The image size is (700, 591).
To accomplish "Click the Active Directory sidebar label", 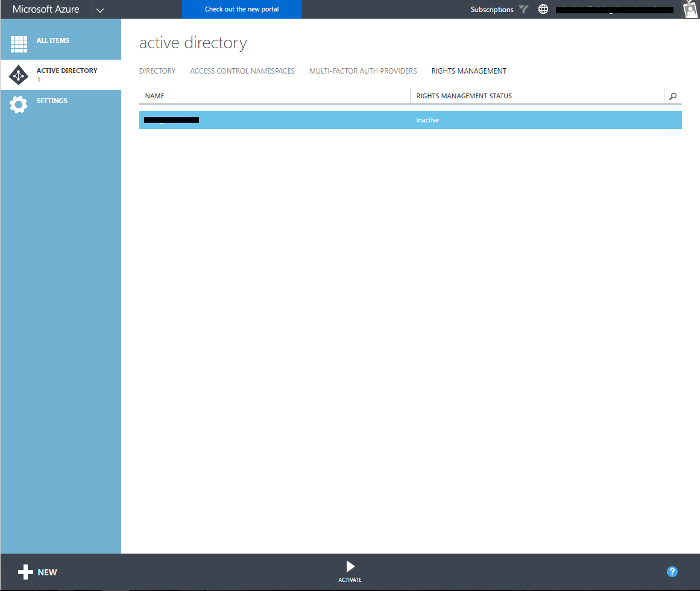I will (x=67, y=71).
